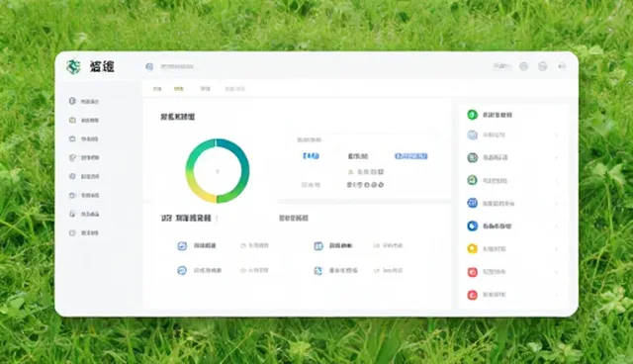Click the yellow warning triangle in stats area
This screenshot has height=364, width=633.
coord(350,172)
